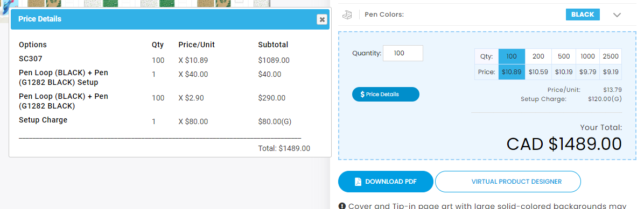
Task: Click the dollar icon on Price Details
Action: pyautogui.click(x=362, y=94)
